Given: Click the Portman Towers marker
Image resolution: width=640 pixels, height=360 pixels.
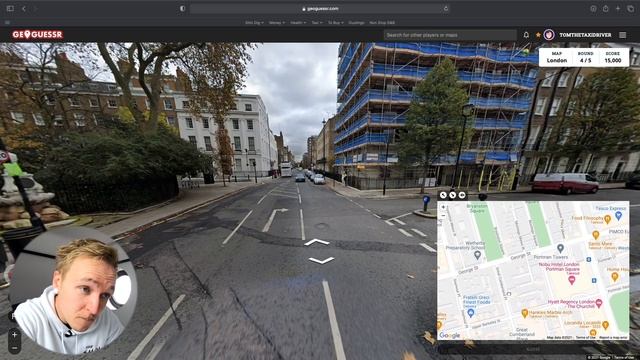Looking at the screenshot, I should click(560, 248).
